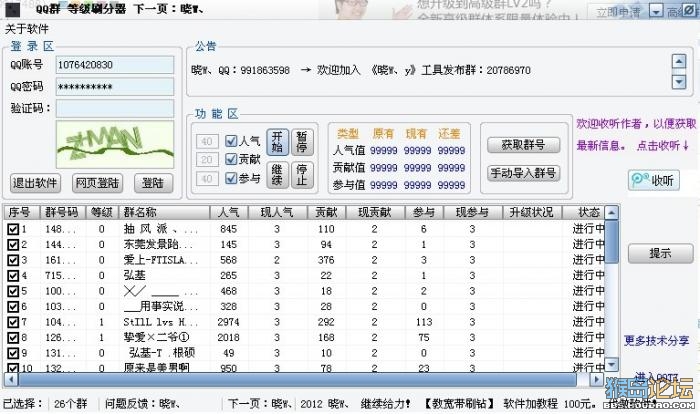The image size is (700, 414).
Task: Click the input box next to 人气
Action: (x=207, y=142)
